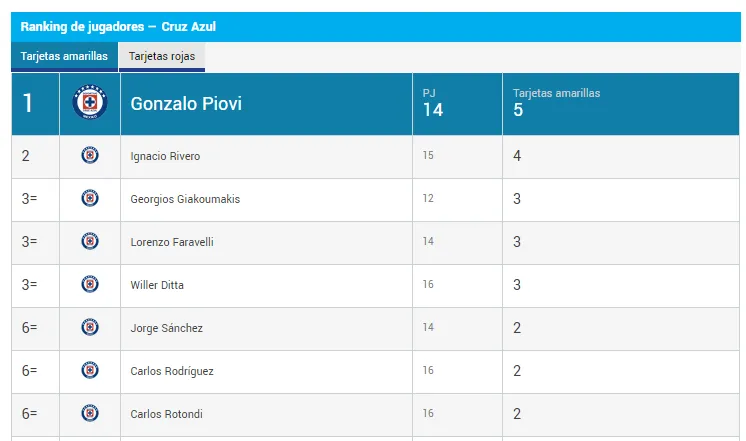The image size is (746, 441).
Task: Click the Cruz Azul logo in Willer Ditta row
Action: point(90,284)
